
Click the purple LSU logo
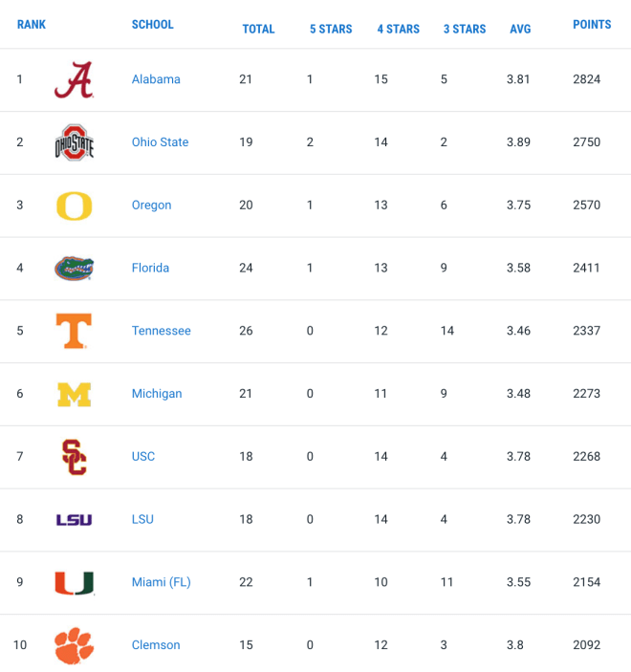tap(75, 520)
